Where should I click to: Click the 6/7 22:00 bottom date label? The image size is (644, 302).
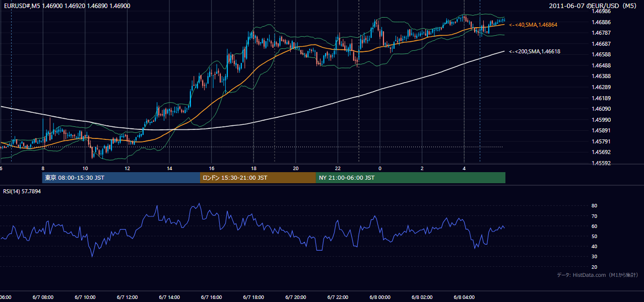pyautogui.click(x=338, y=297)
